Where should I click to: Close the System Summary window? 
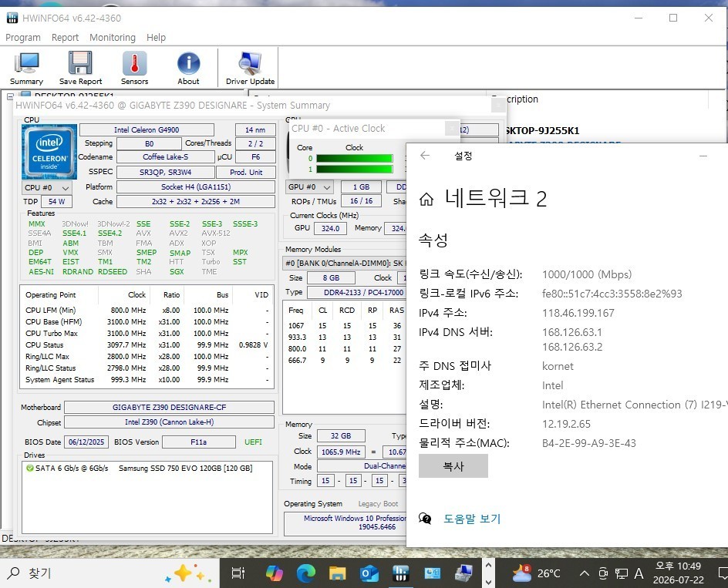[498, 106]
